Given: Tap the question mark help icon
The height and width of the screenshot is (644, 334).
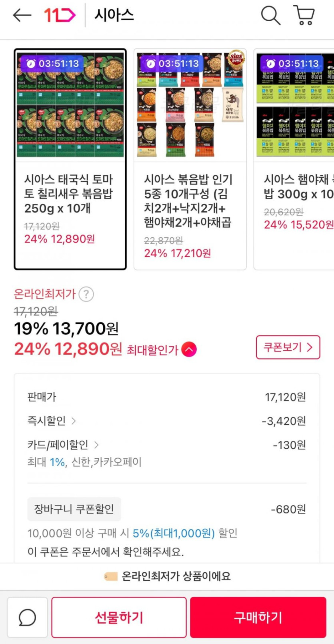Looking at the screenshot, I should click(x=86, y=294).
